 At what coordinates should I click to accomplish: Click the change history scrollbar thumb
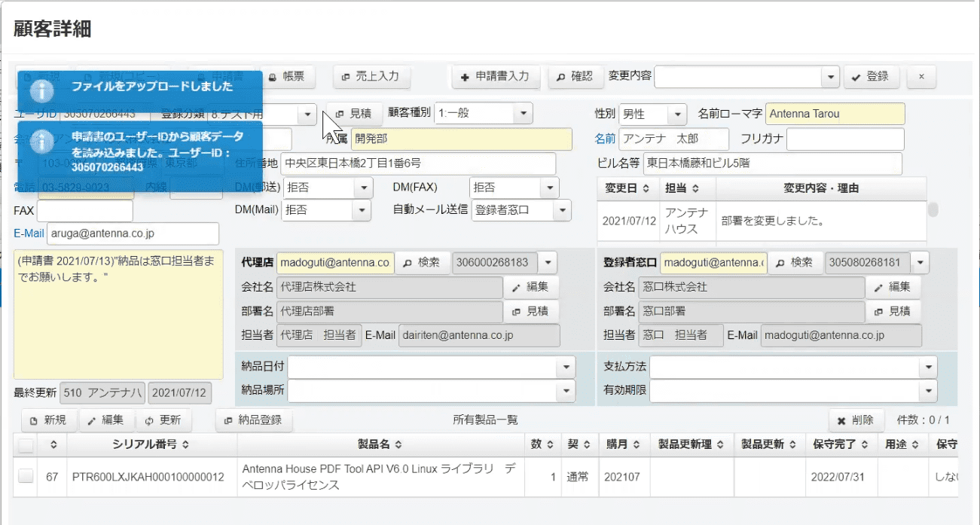point(933,210)
